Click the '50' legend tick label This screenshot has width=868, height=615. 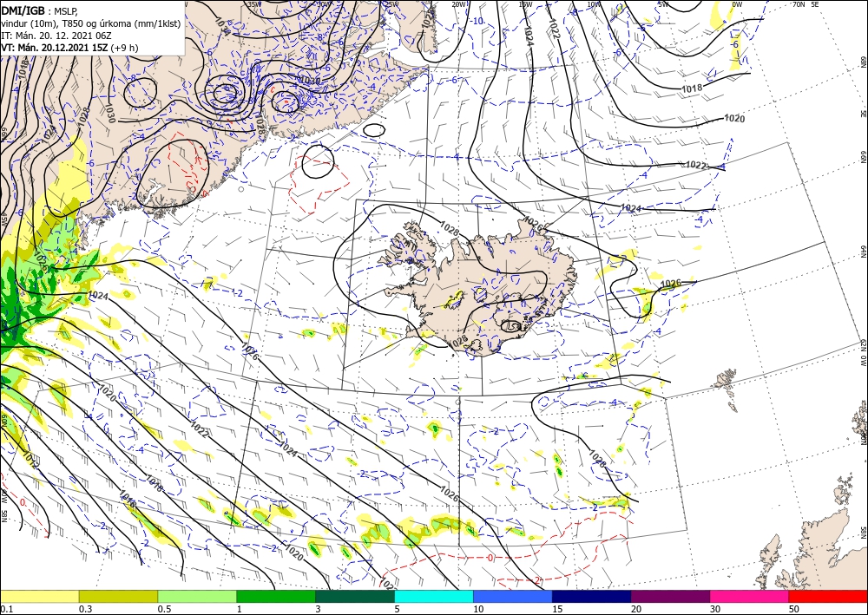click(x=794, y=609)
